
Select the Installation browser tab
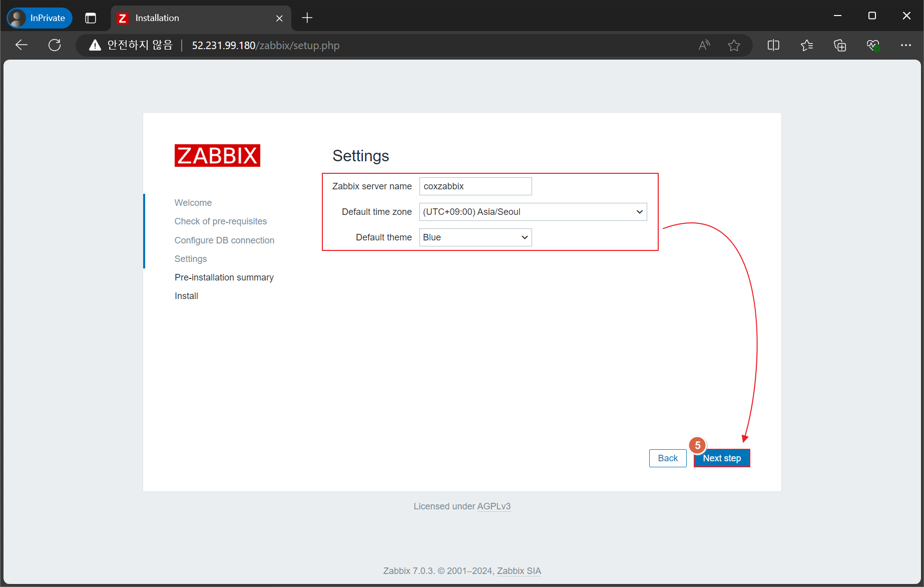200,18
